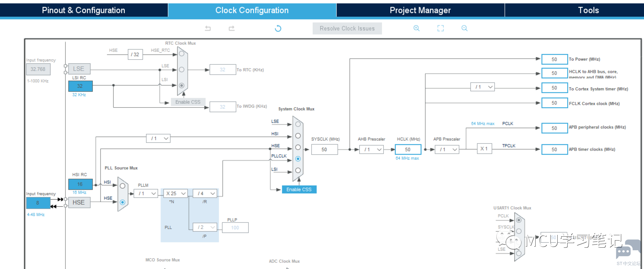Viewport: 644px width, 269px height.
Task: Open the Pinout & Configuration tab
Action: point(84,10)
